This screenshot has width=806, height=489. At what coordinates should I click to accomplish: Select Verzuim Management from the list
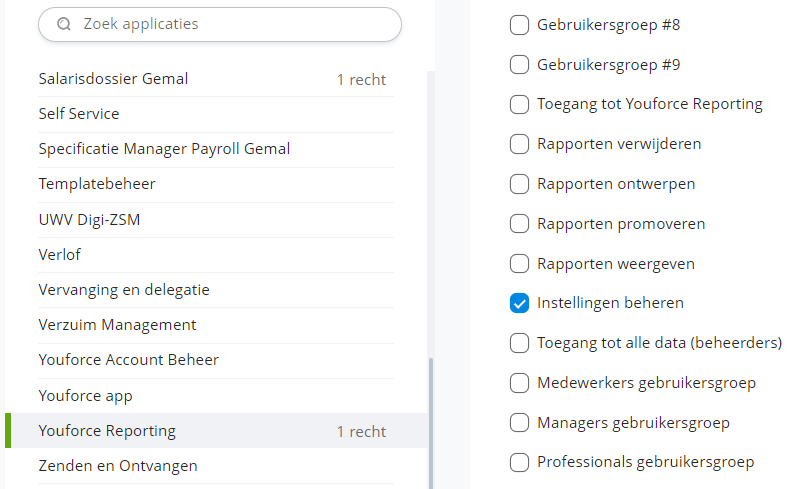[x=117, y=325]
